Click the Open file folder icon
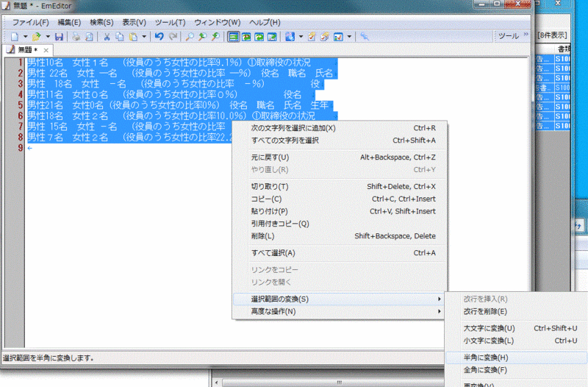The image size is (588, 387). tap(36, 37)
